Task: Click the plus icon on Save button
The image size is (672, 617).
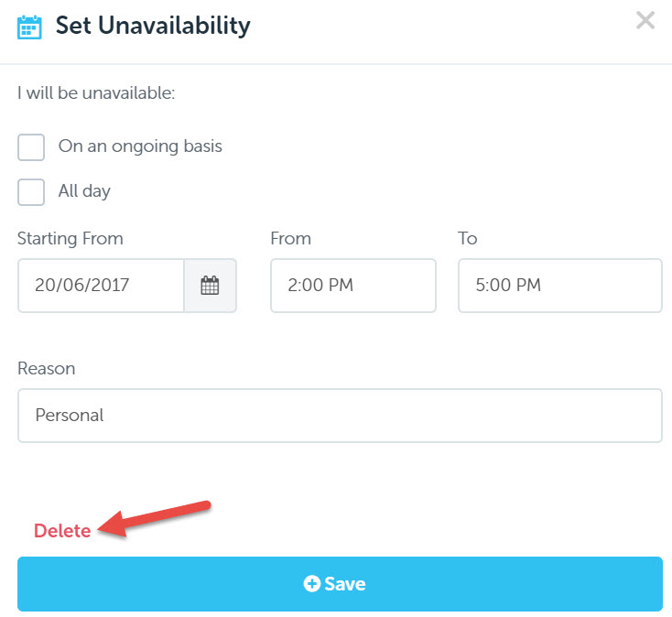Action: [312, 583]
